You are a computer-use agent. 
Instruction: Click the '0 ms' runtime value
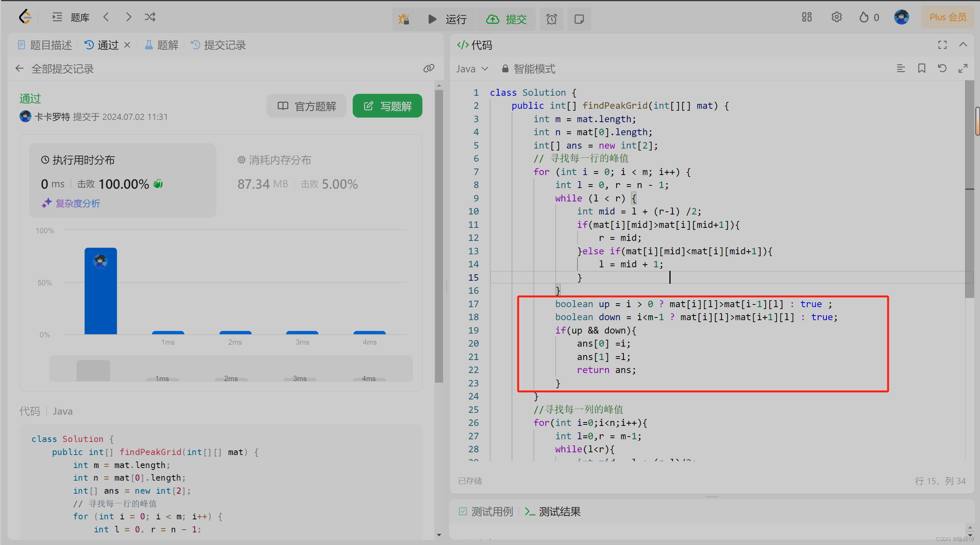tap(53, 184)
